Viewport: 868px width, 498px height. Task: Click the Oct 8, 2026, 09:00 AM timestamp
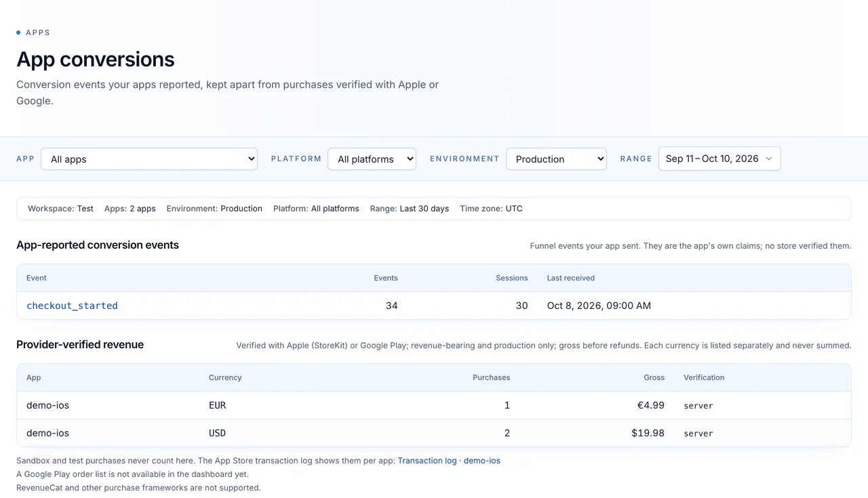tap(599, 306)
